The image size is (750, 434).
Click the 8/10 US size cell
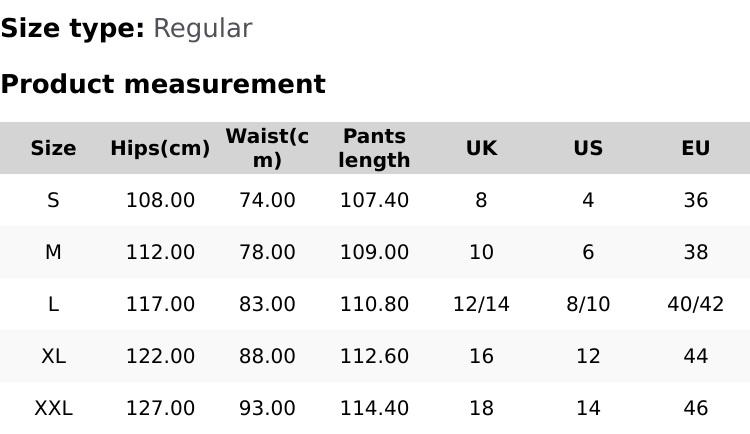[588, 304]
